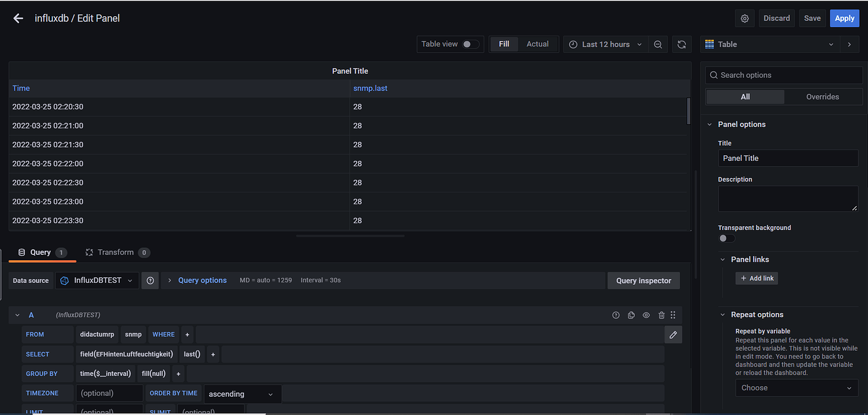The height and width of the screenshot is (415, 868).
Task: Open query A help icon
Action: click(x=616, y=314)
